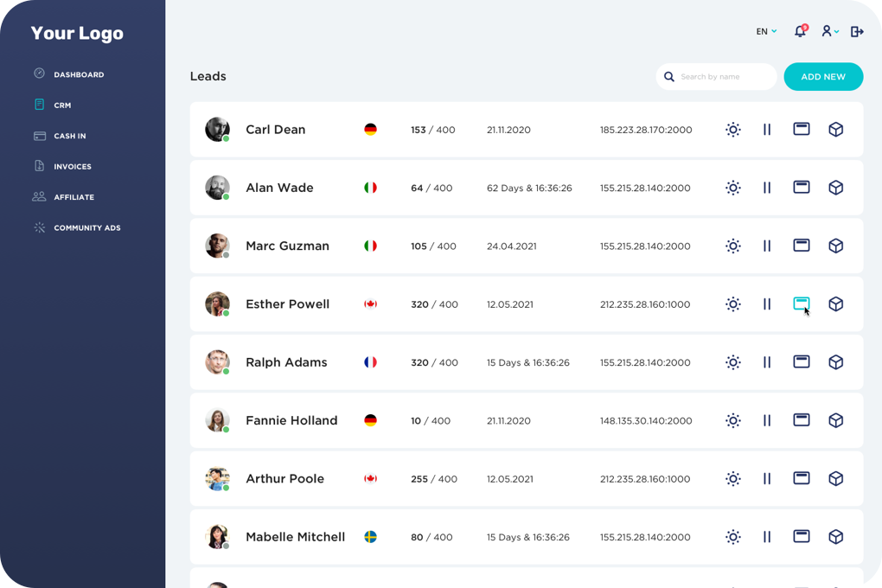Open Community Ads section
This screenshot has height=588, width=882.
point(77,228)
